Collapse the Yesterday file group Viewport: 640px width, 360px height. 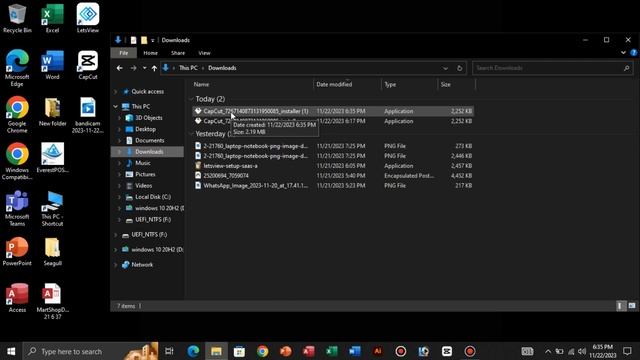pos(191,134)
